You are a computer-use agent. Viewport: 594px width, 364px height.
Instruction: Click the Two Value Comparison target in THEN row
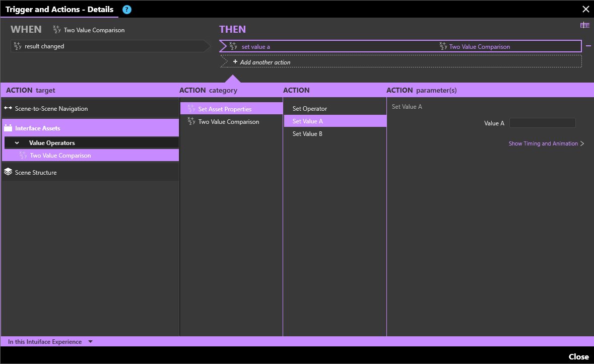pos(479,46)
